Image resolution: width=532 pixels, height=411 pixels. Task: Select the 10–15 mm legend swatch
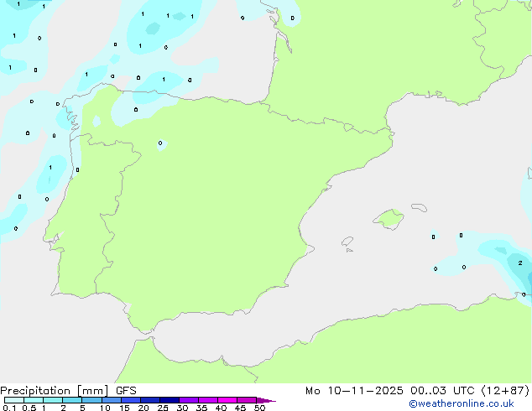pyautogui.click(x=112, y=400)
